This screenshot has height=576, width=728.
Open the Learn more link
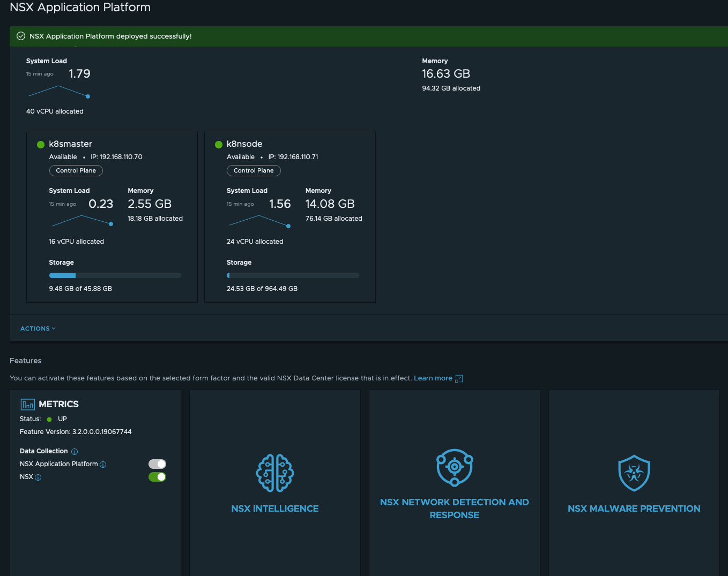tap(433, 378)
